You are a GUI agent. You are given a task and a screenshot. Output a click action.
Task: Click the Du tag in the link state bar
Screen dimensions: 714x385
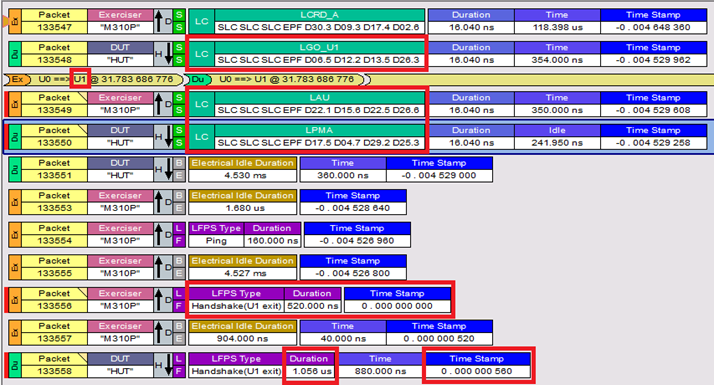pos(198,79)
